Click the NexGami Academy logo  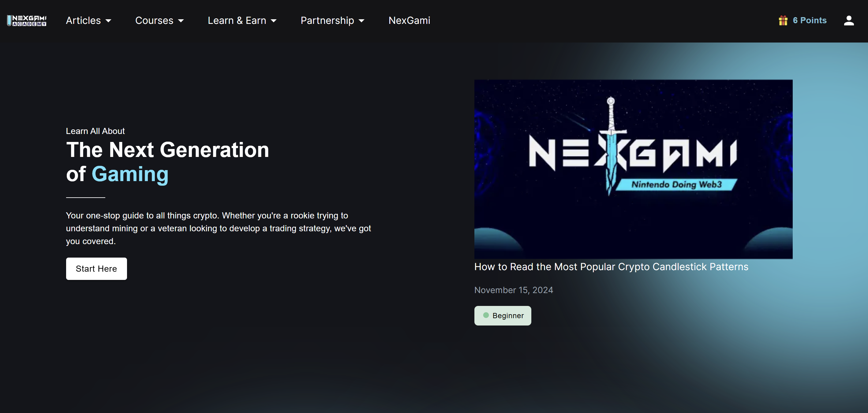point(27,20)
